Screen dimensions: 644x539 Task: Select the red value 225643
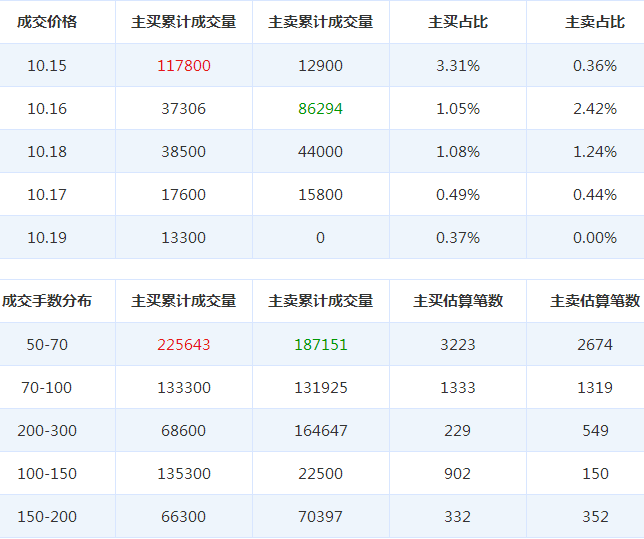pos(184,345)
